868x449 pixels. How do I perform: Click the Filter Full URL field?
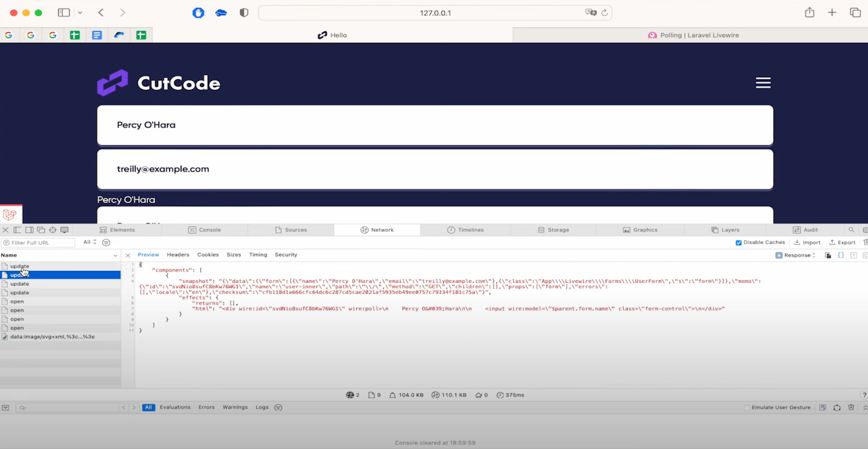(38, 243)
